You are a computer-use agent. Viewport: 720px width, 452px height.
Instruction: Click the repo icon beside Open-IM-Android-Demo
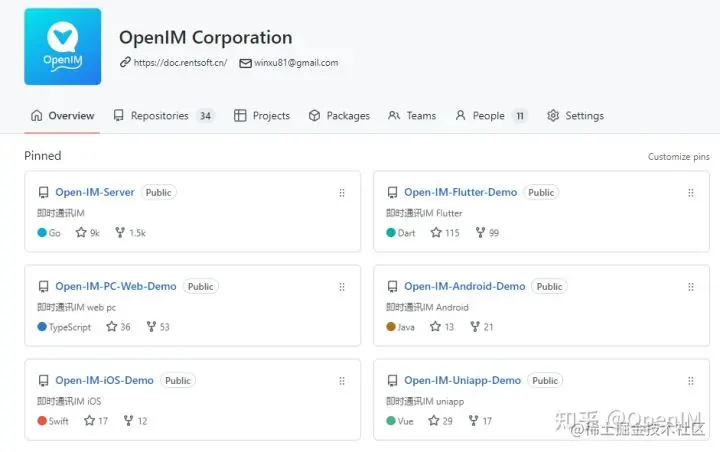pyautogui.click(x=393, y=287)
